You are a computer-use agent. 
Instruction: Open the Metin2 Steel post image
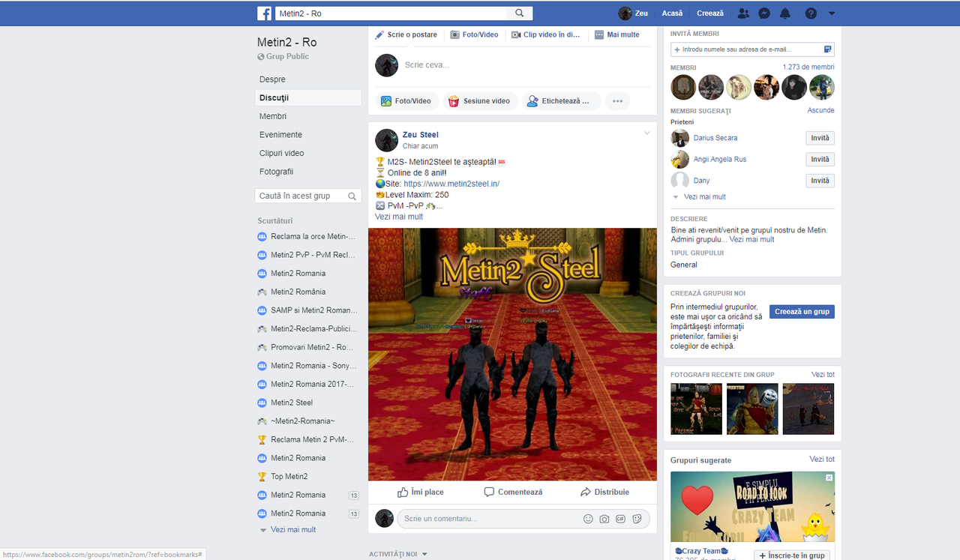coord(512,354)
